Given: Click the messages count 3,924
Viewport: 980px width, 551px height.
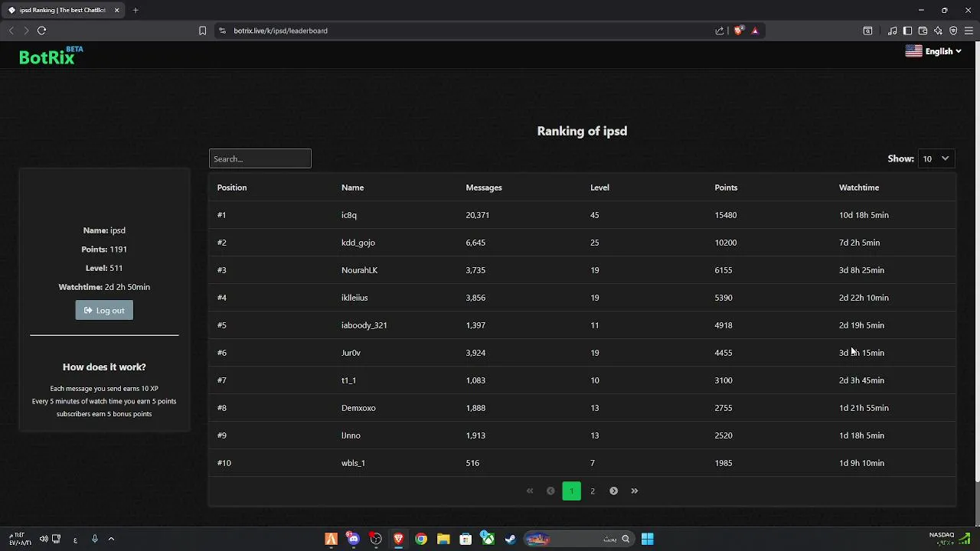Looking at the screenshot, I should click(475, 353).
